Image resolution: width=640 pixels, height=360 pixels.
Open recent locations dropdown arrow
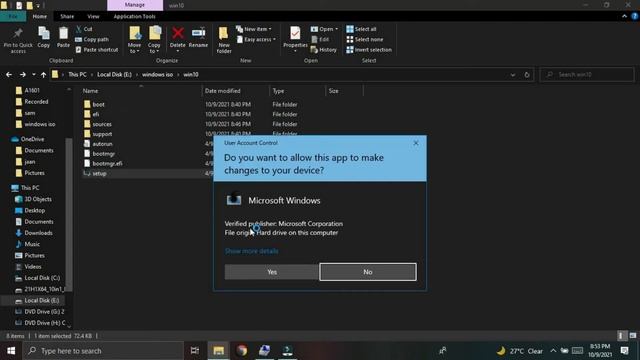[x=33, y=75]
